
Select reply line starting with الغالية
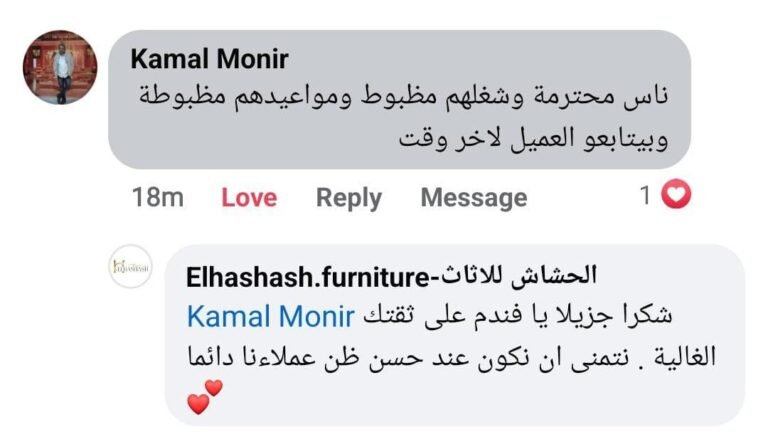click(x=452, y=357)
